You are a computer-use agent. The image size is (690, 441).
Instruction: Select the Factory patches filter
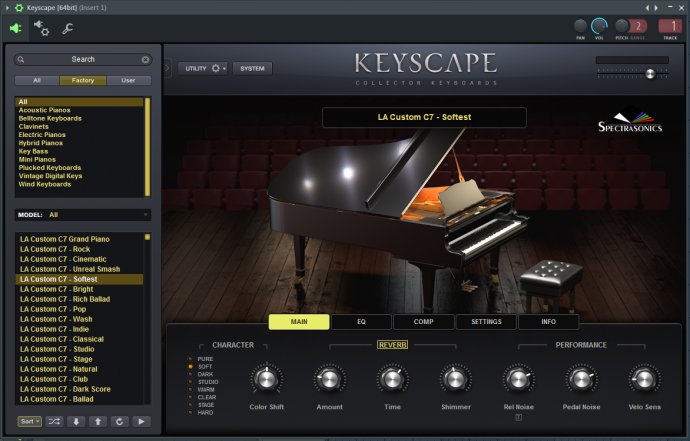(x=83, y=81)
